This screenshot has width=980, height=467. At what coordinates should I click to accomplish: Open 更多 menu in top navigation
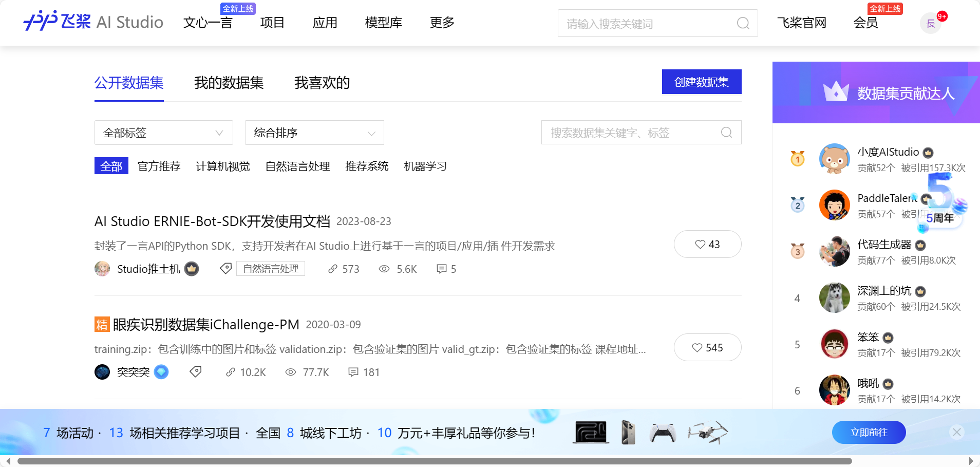coord(442,23)
